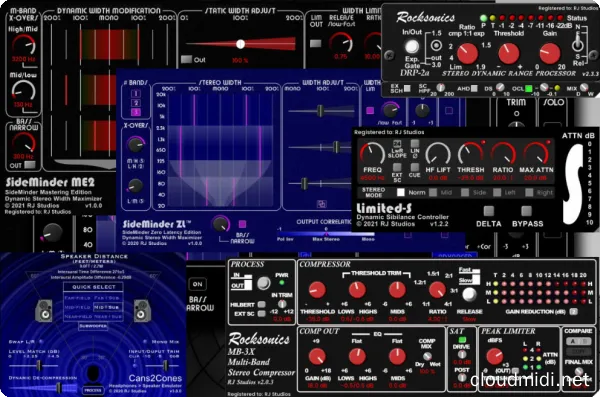Click the MAX ATTN knob in Limited-S
Image resolution: width=600 pixels, height=397 pixels.
pyautogui.click(x=536, y=153)
